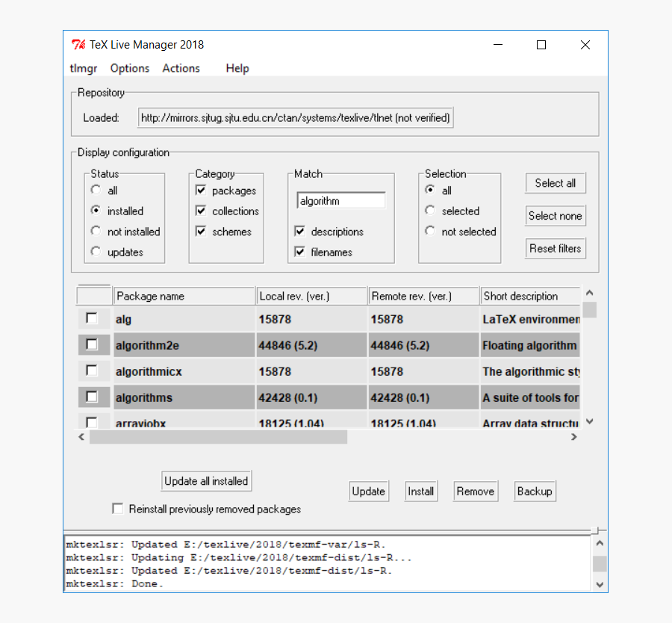Toggle the collections category checkbox
Screen dimensions: 672x623
201,211
